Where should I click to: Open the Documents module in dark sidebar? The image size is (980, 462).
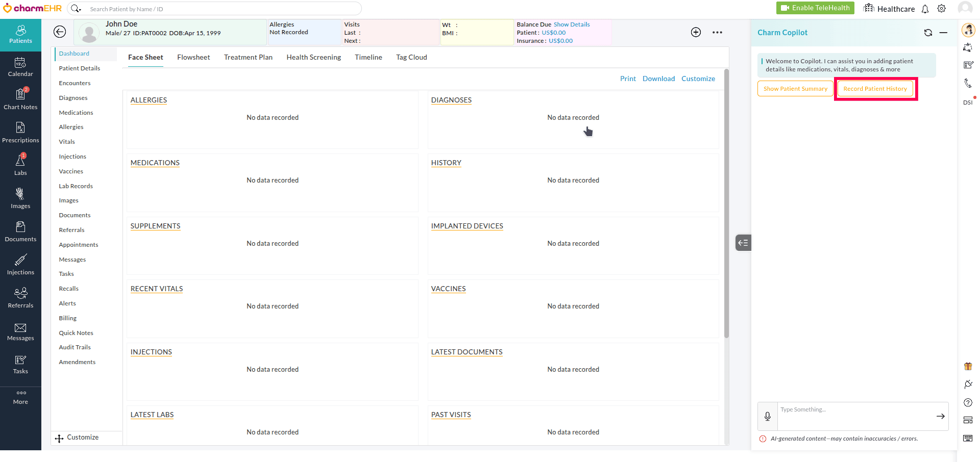coord(20,232)
